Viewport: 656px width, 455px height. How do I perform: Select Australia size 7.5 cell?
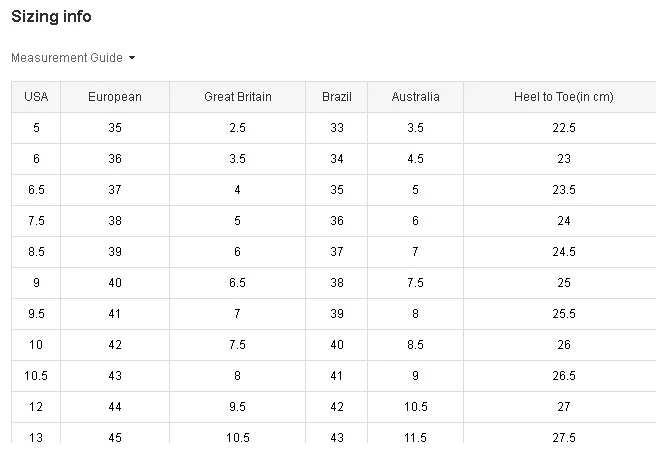[415, 283]
